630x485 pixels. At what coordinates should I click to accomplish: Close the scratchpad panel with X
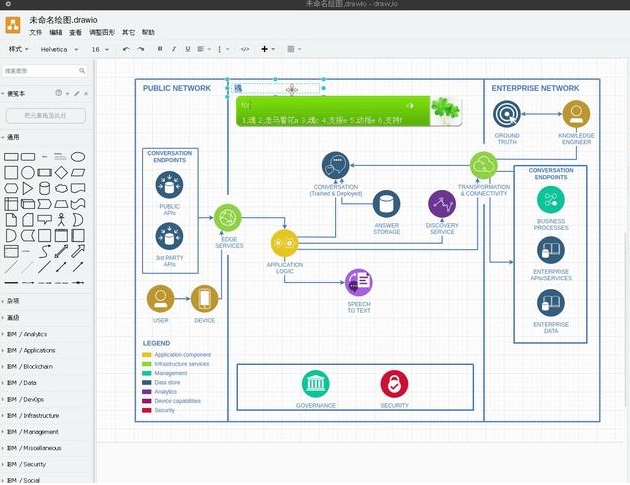(86, 93)
